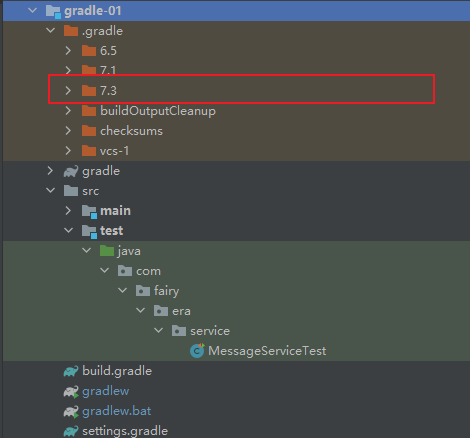Click the com package icon
470x438 pixels.
tap(125, 271)
